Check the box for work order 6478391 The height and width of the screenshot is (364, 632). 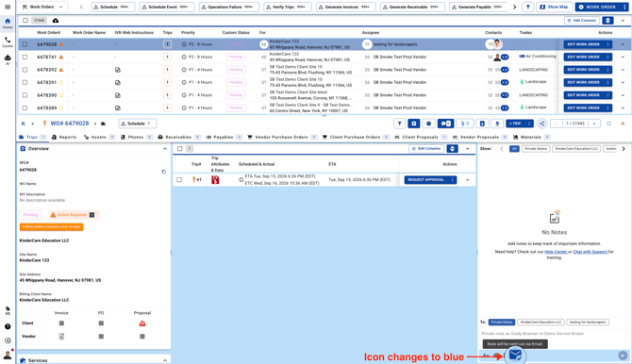(x=25, y=82)
